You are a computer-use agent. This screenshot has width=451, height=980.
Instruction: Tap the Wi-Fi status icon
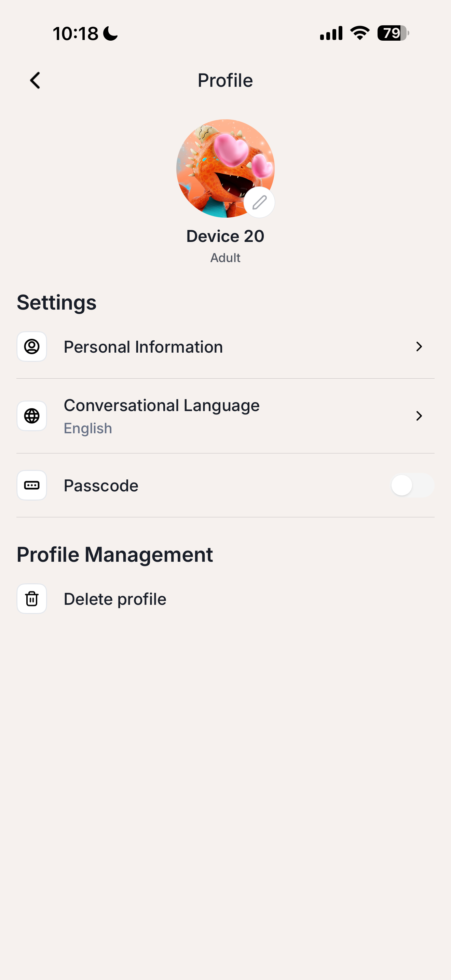coord(360,33)
